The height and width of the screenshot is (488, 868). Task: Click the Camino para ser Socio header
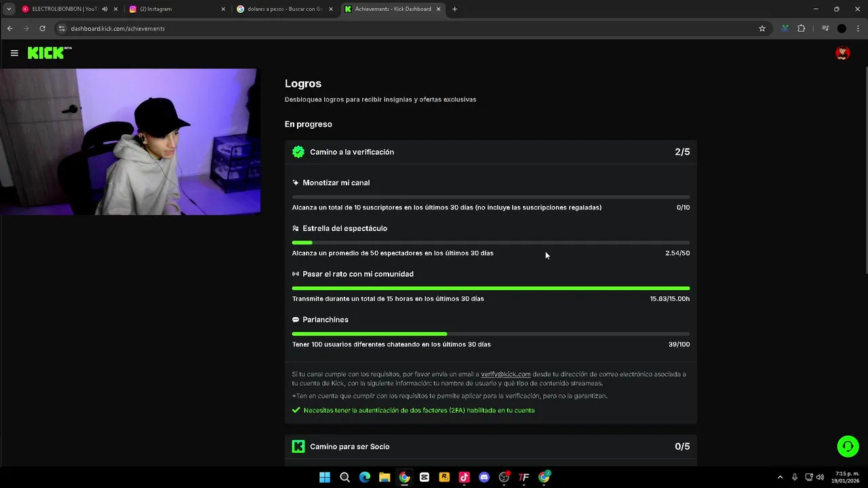pos(491,446)
